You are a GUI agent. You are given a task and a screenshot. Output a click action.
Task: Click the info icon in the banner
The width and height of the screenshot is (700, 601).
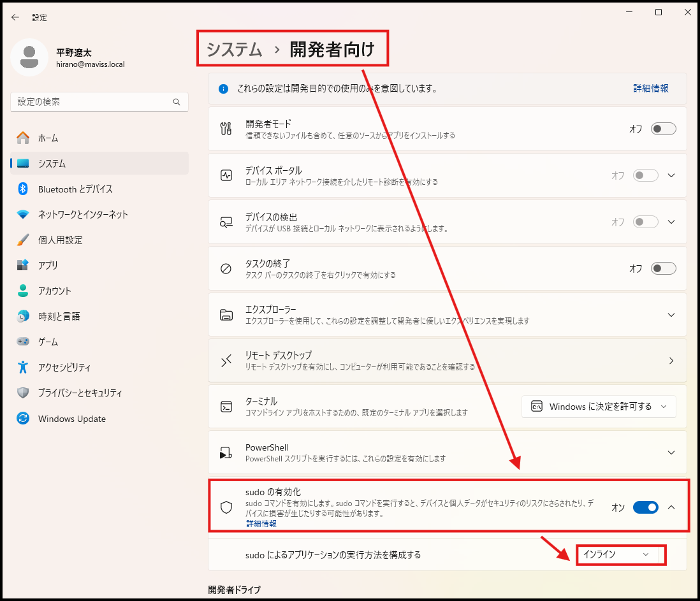(x=223, y=89)
